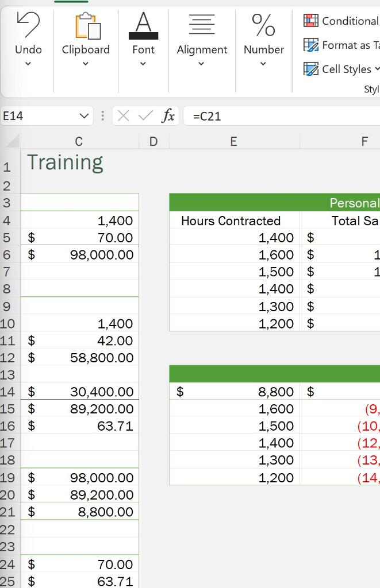This screenshot has width=380, height=588.
Task: Select cell C12 with 58,800.00
Action: pyautogui.click(x=79, y=357)
